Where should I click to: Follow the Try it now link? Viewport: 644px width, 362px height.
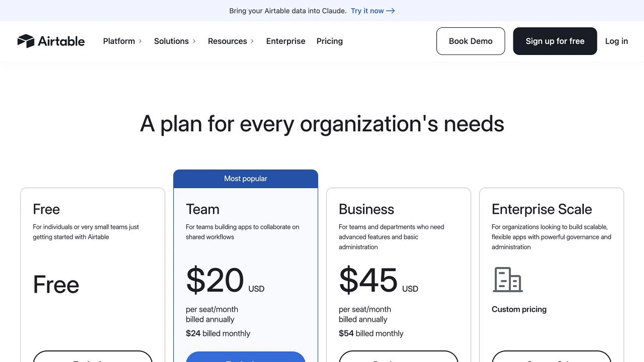(x=367, y=11)
